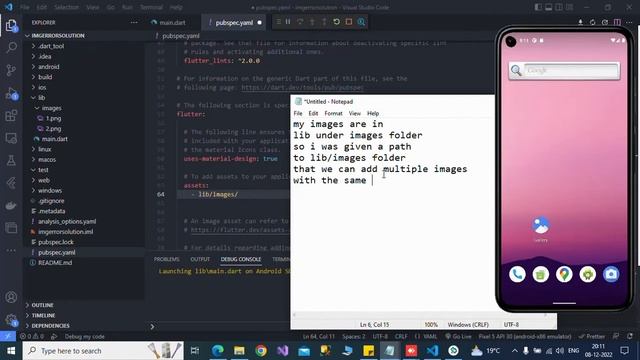Open the more actions ellipsis at editor top right

[629, 22]
